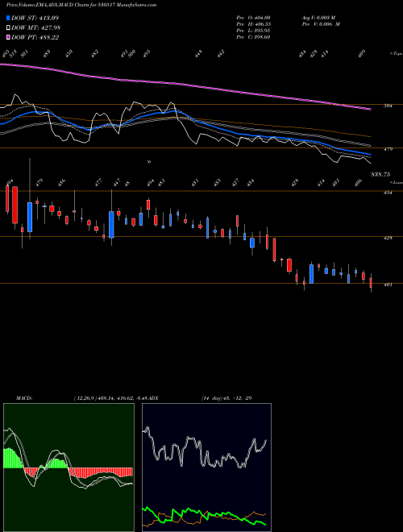Click the magenta long-term average line

[185, 85]
